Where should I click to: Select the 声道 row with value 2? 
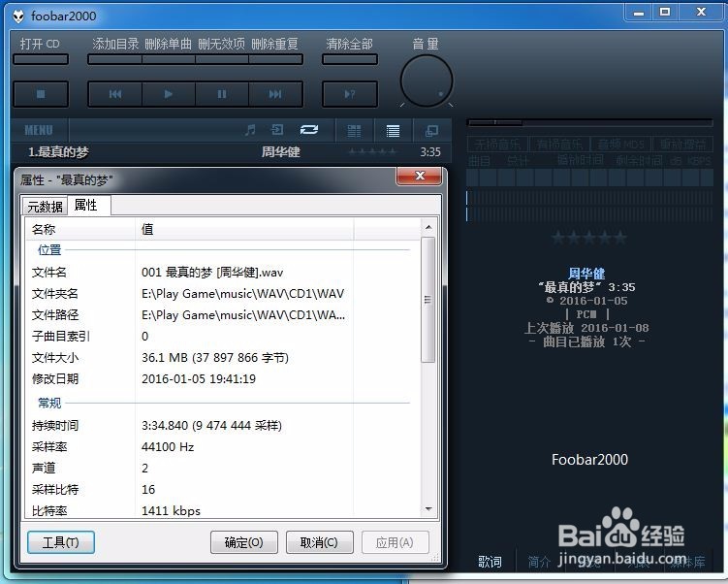223,468
